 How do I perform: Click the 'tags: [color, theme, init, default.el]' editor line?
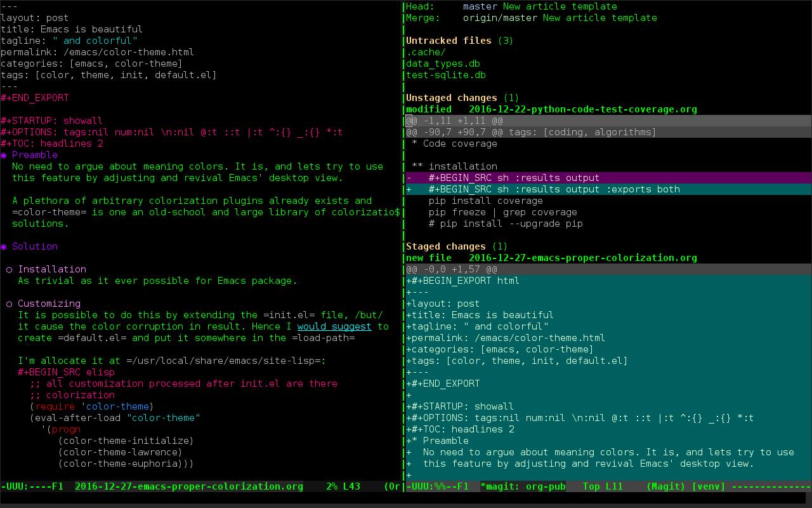coord(109,75)
